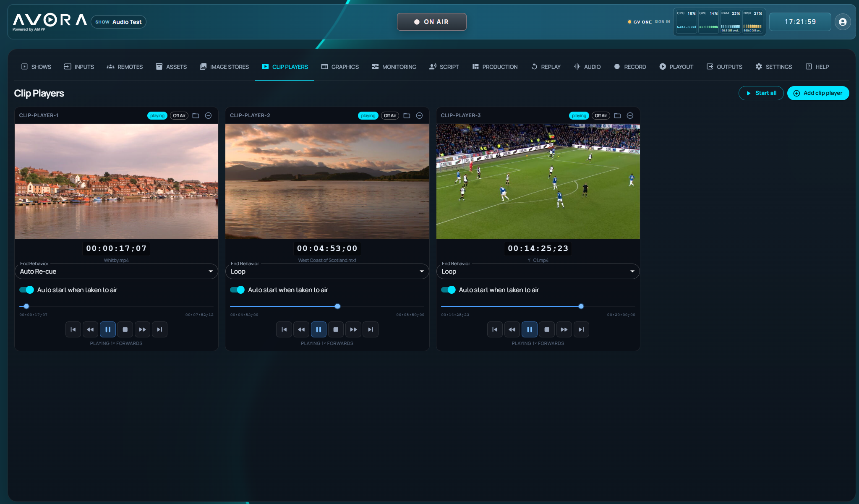Open folder icon on CLIP-PLAYER-1
859x504 pixels.
tap(196, 115)
